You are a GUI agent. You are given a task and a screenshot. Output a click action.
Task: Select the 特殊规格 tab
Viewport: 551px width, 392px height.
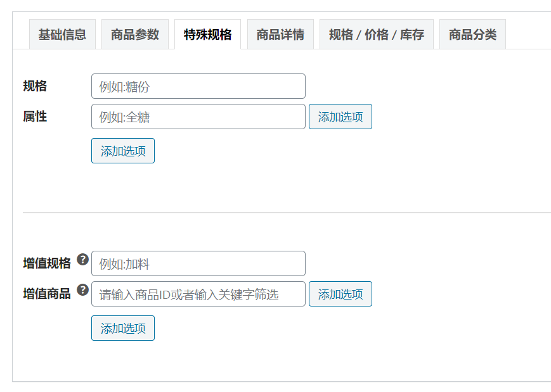[208, 34]
